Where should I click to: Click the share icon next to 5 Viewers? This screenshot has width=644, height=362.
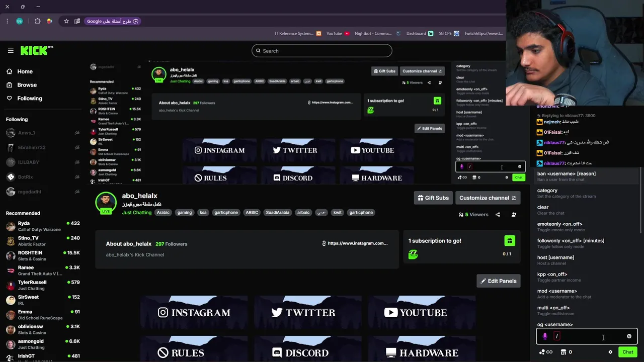(498, 215)
